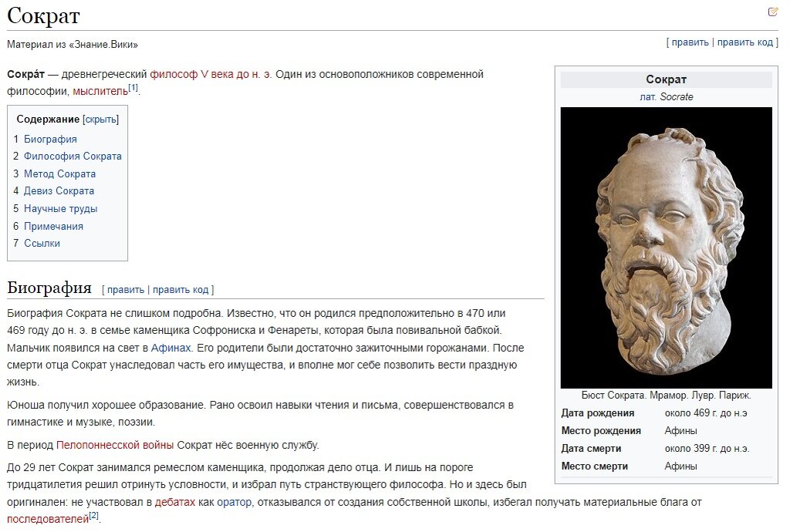Go to contents item 'Научные труды'
Image resolution: width=790 pixels, height=532 pixels.
click(x=60, y=208)
